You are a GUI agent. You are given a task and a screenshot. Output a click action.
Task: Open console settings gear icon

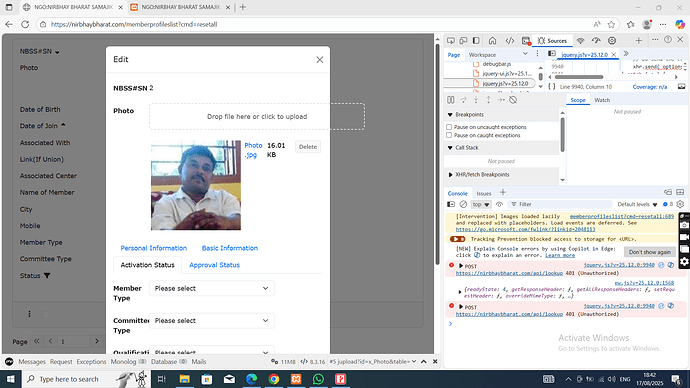[680, 204]
